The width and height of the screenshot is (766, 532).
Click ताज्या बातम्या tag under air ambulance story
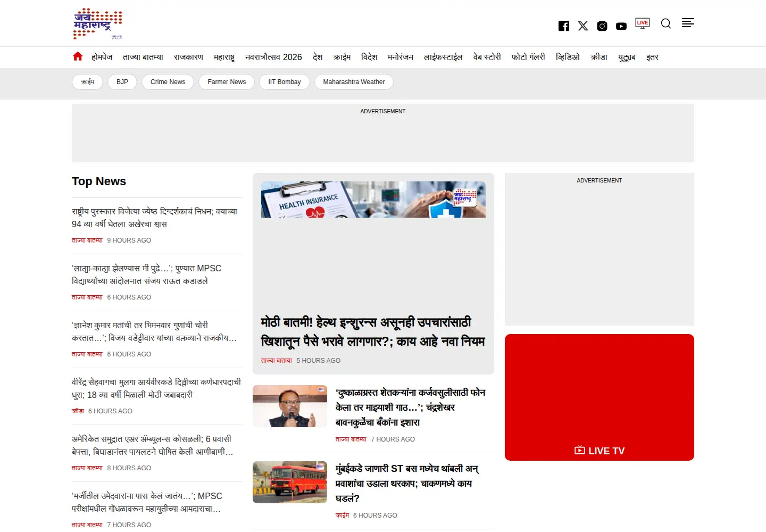coord(87,468)
